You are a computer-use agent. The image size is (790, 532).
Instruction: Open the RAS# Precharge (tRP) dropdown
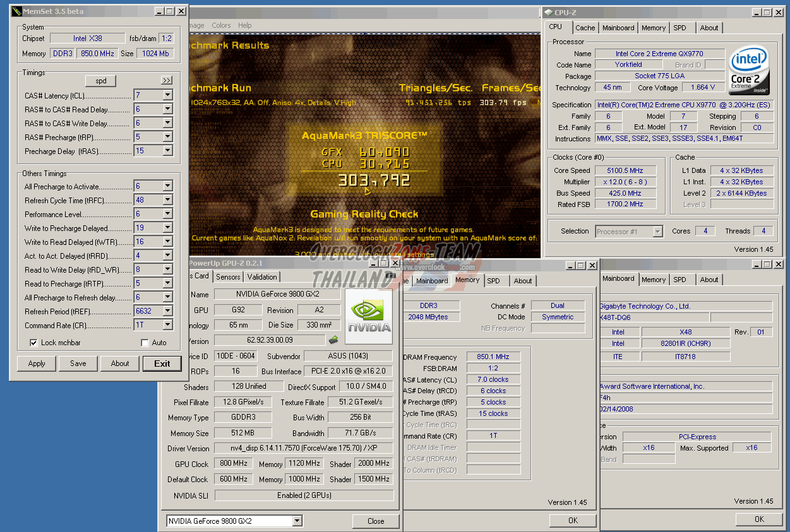pyautogui.click(x=167, y=137)
